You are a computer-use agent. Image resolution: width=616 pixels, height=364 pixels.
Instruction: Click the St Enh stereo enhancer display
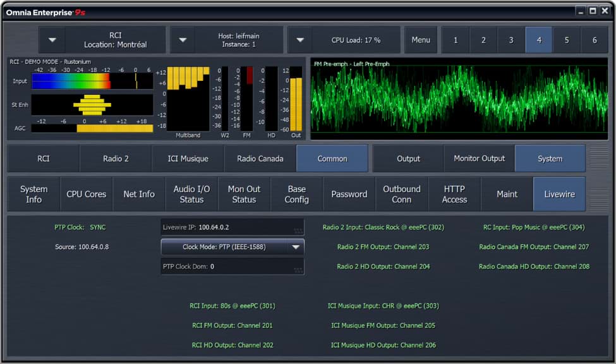coord(92,105)
